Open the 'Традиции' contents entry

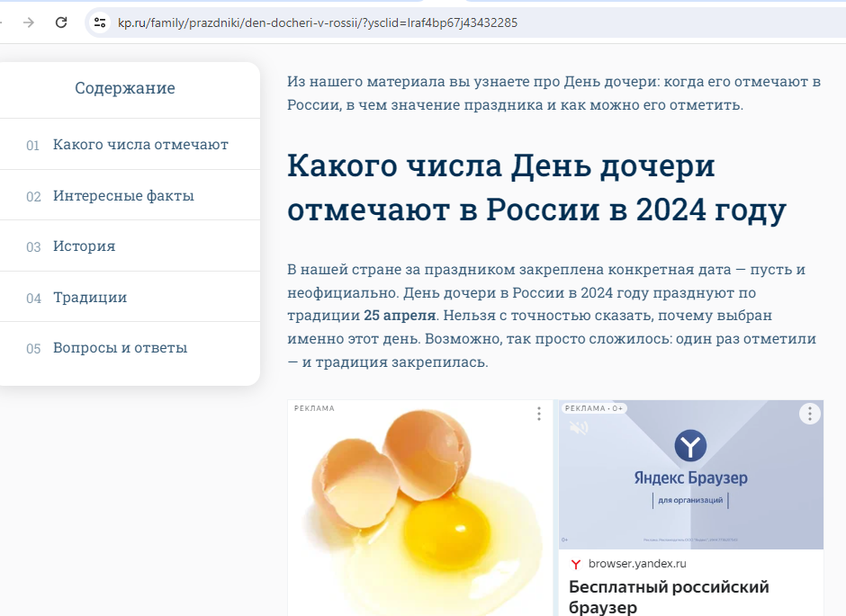coord(90,298)
